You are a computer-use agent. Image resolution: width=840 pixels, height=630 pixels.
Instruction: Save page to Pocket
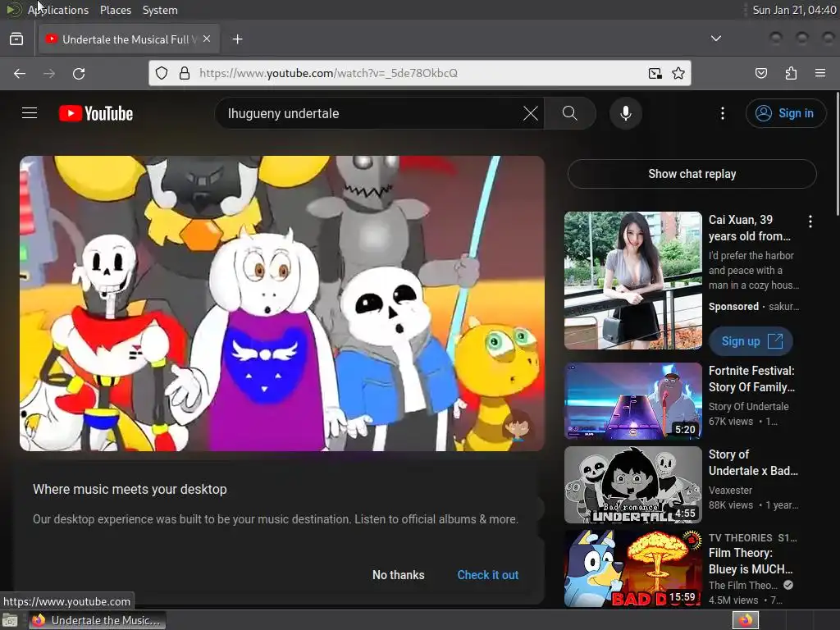(761, 73)
